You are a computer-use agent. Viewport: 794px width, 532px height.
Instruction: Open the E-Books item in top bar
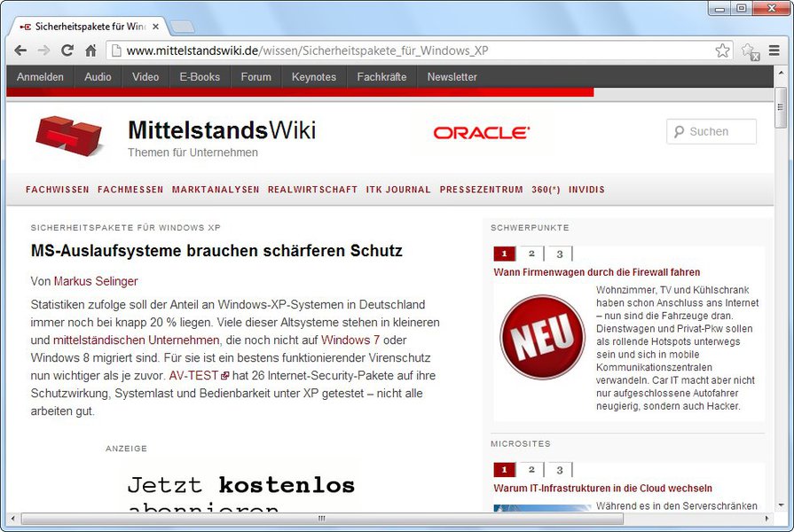(200, 77)
